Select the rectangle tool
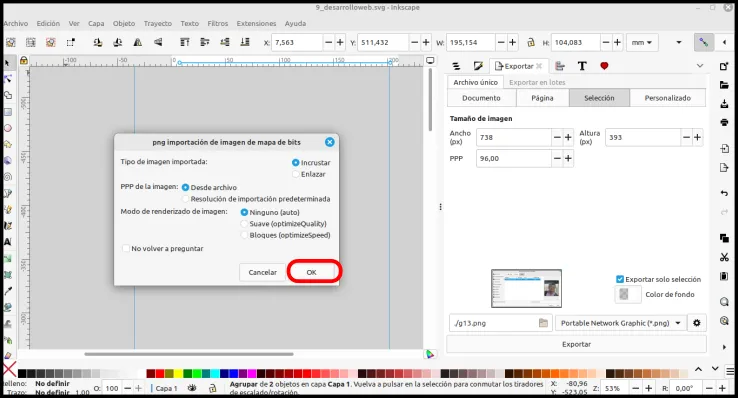Viewport: 738px width, 398px height. tap(8, 112)
